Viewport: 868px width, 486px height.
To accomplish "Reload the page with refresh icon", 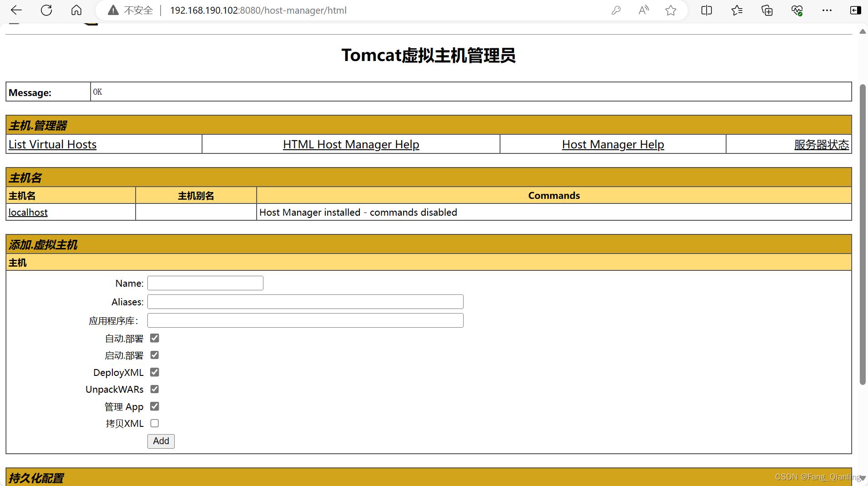I will tap(46, 10).
